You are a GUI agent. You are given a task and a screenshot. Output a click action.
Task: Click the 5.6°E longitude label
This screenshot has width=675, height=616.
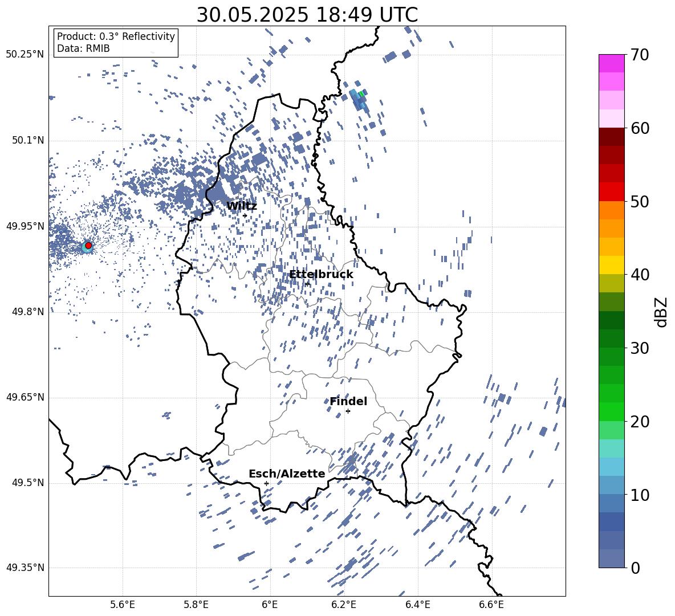[123, 605]
